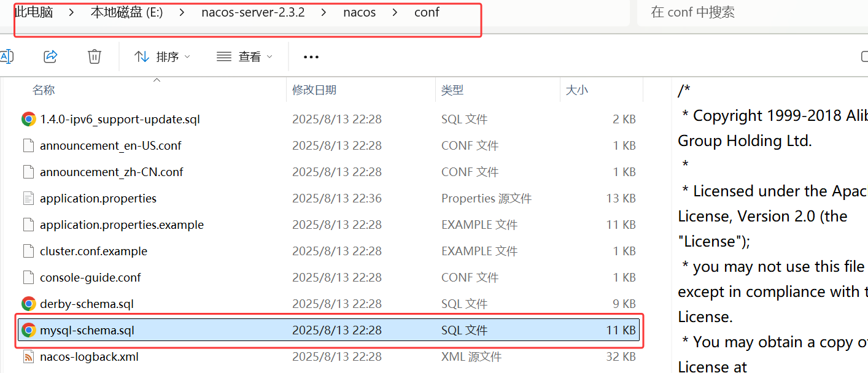Click Chrome icon of derby-schema.sql
The width and height of the screenshot is (868, 373).
pos(28,304)
